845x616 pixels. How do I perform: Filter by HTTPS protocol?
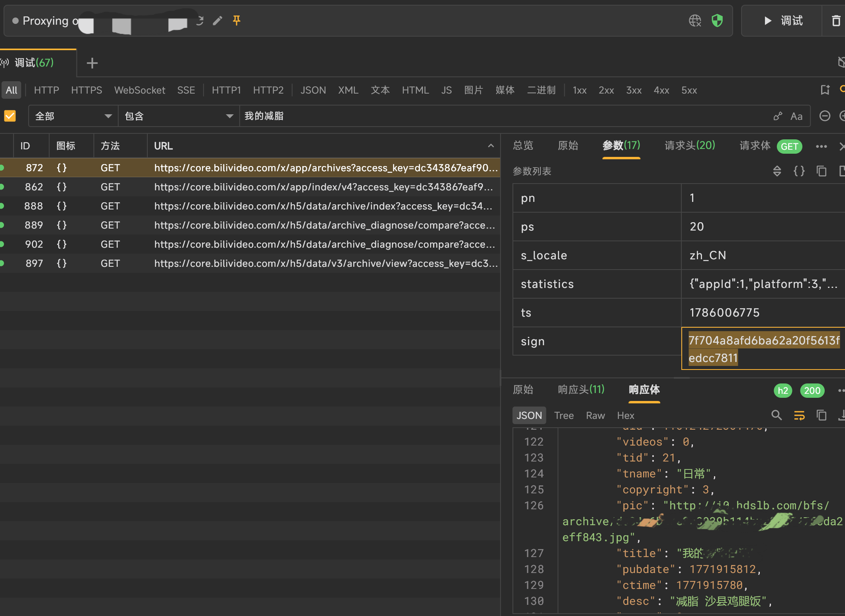[x=86, y=90]
